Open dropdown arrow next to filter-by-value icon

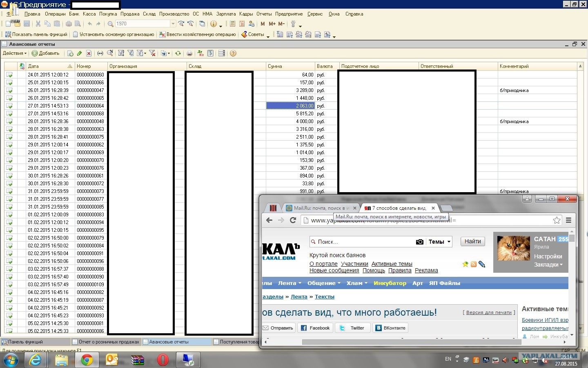click(x=145, y=53)
